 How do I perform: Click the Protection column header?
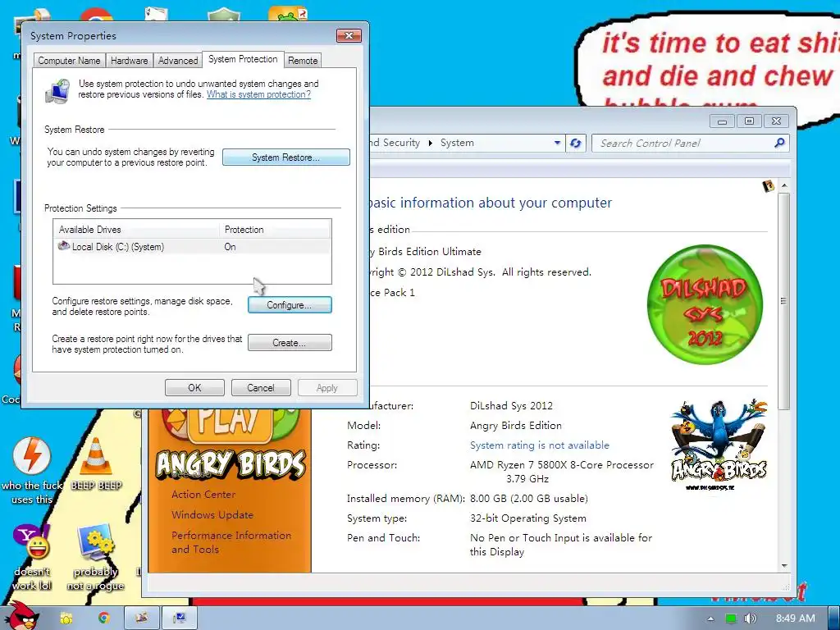(x=275, y=230)
